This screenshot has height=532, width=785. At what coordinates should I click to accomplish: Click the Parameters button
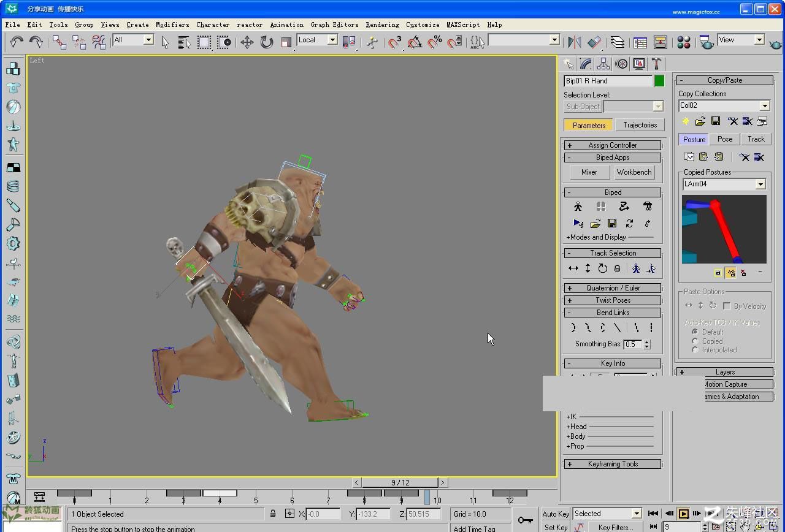point(589,125)
